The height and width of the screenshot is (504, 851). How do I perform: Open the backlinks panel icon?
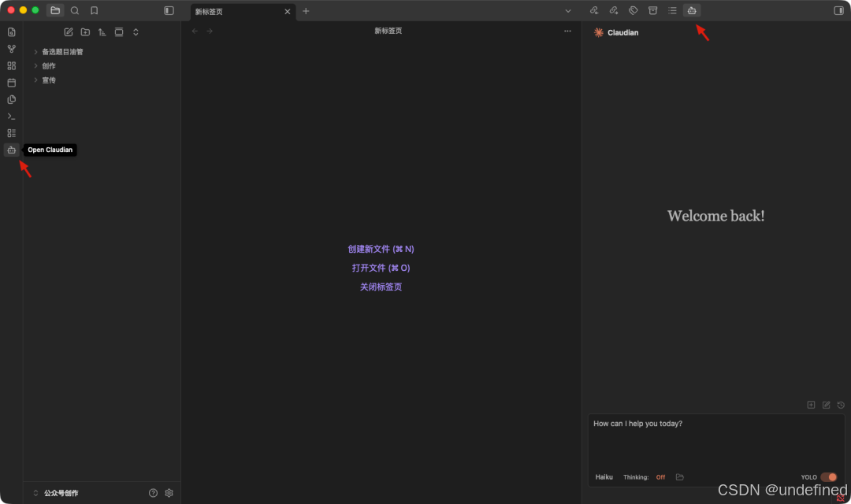(594, 10)
